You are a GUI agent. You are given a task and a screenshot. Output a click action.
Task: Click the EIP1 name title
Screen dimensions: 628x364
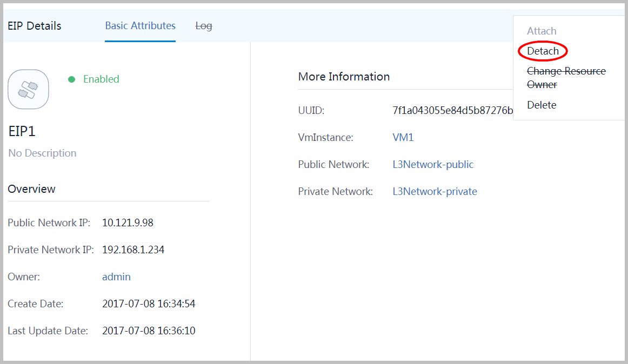tap(22, 131)
